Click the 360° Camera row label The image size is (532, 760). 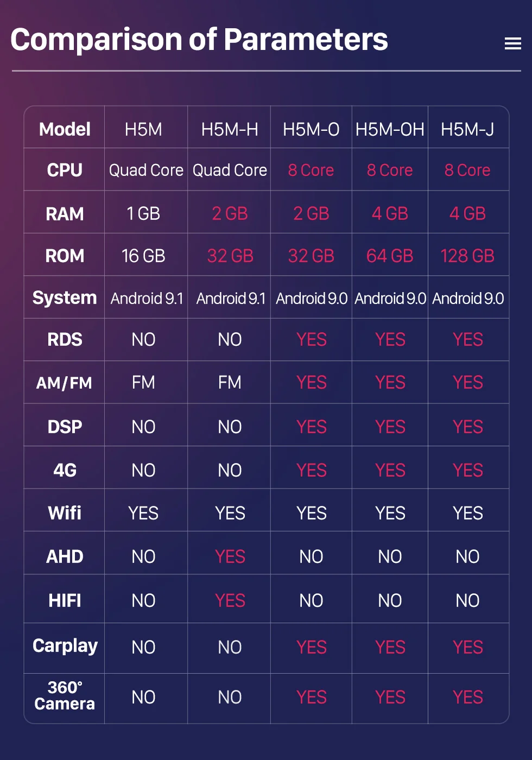65,696
